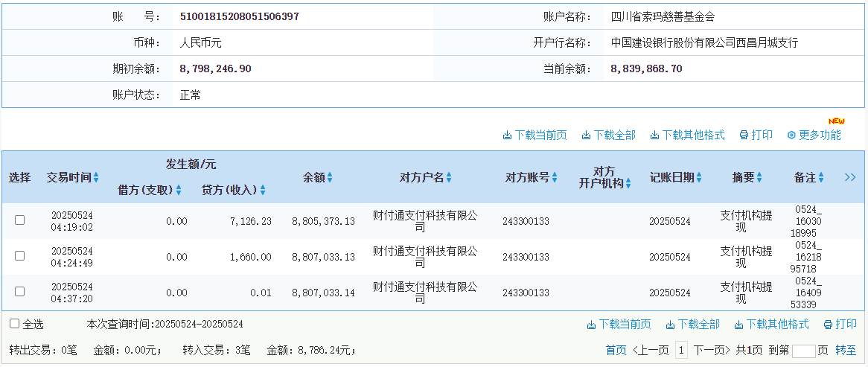Expand more columns with >> arrow
The height and width of the screenshot is (367, 868).
tap(850, 178)
